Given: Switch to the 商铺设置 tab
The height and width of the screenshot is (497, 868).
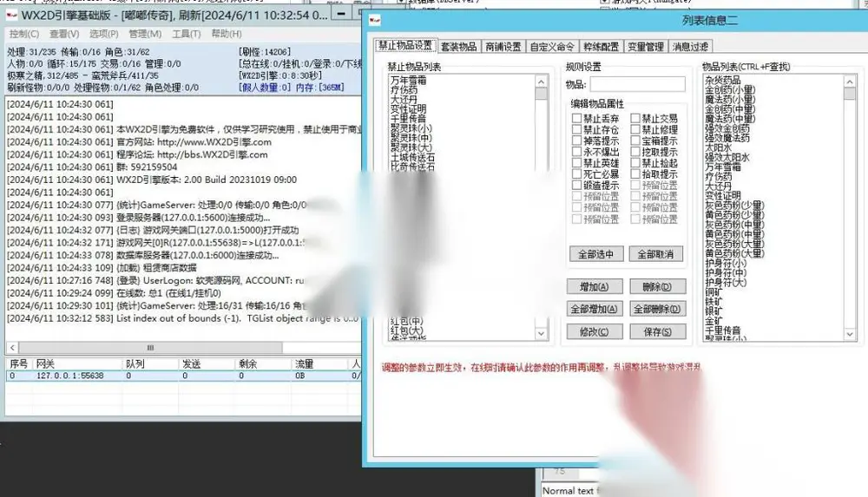Looking at the screenshot, I should [503, 47].
